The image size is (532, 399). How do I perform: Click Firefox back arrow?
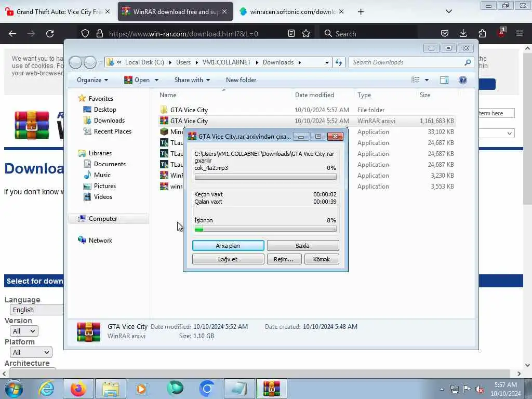point(12,34)
